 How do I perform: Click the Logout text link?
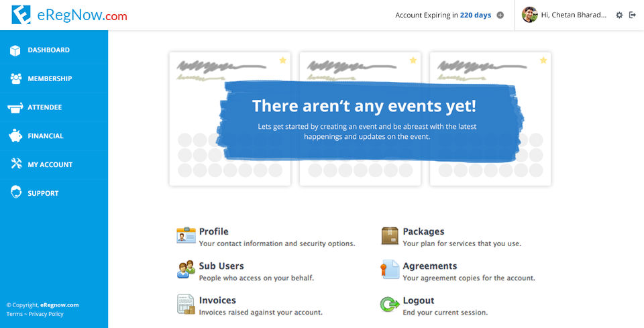[419, 300]
